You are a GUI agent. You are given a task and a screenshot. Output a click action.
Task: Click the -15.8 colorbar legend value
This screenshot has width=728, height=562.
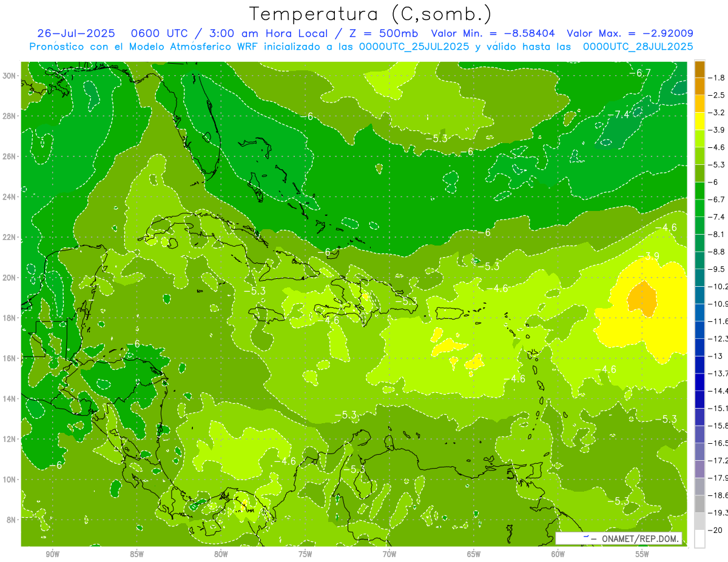coord(718,426)
